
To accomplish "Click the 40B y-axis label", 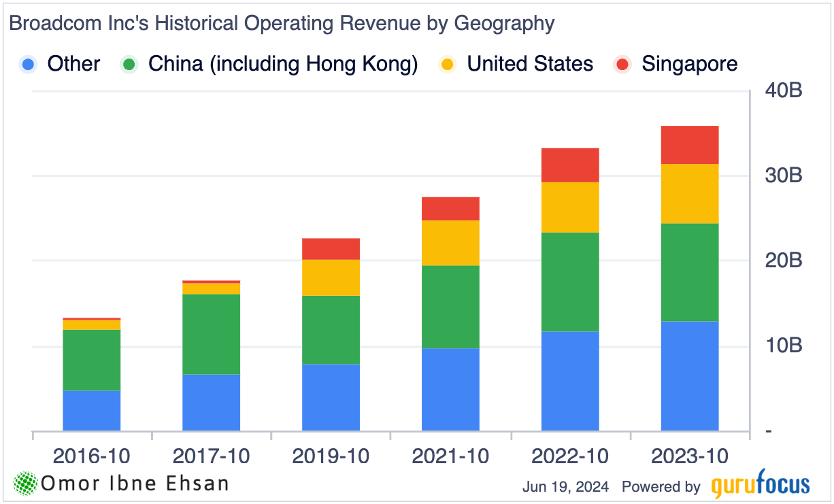I will [x=783, y=90].
